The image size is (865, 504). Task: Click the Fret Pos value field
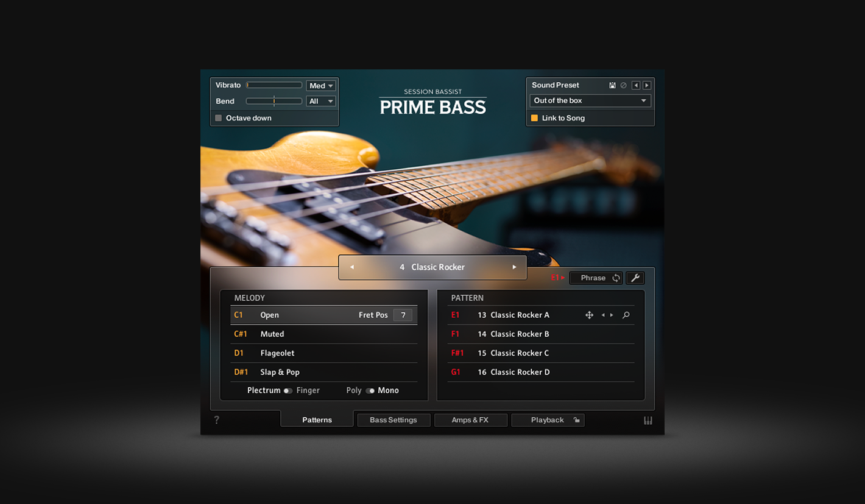403,315
